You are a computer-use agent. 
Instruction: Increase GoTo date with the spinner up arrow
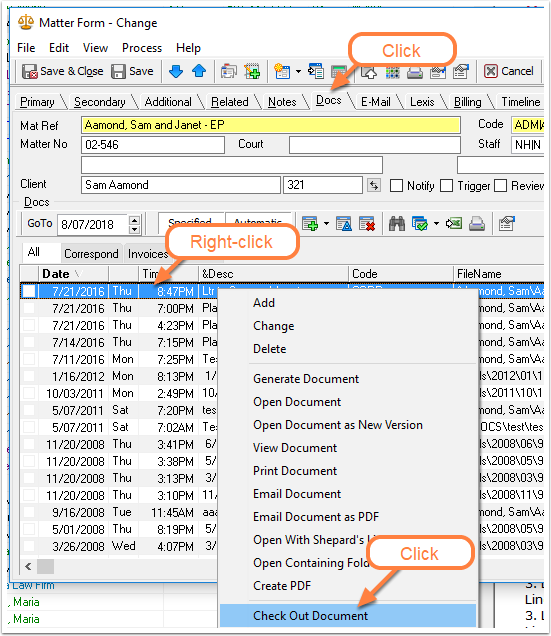(134, 220)
